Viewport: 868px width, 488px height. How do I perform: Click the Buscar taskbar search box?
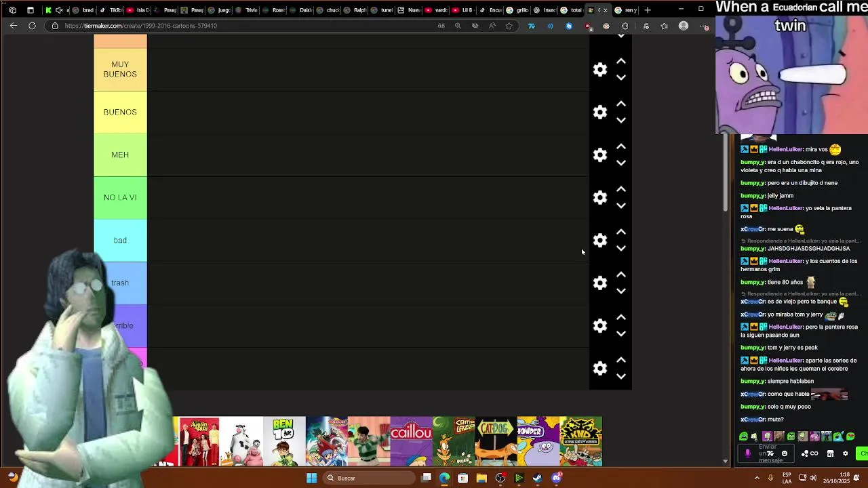click(x=368, y=478)
